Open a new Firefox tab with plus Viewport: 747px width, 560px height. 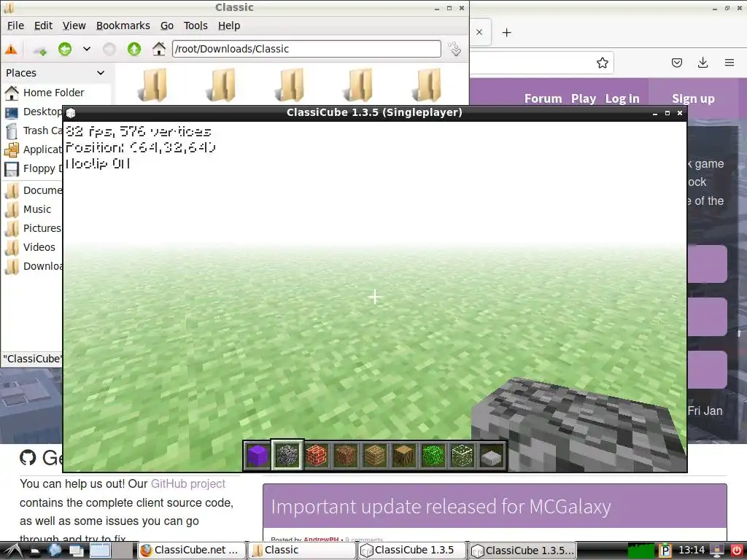(507, 32)
